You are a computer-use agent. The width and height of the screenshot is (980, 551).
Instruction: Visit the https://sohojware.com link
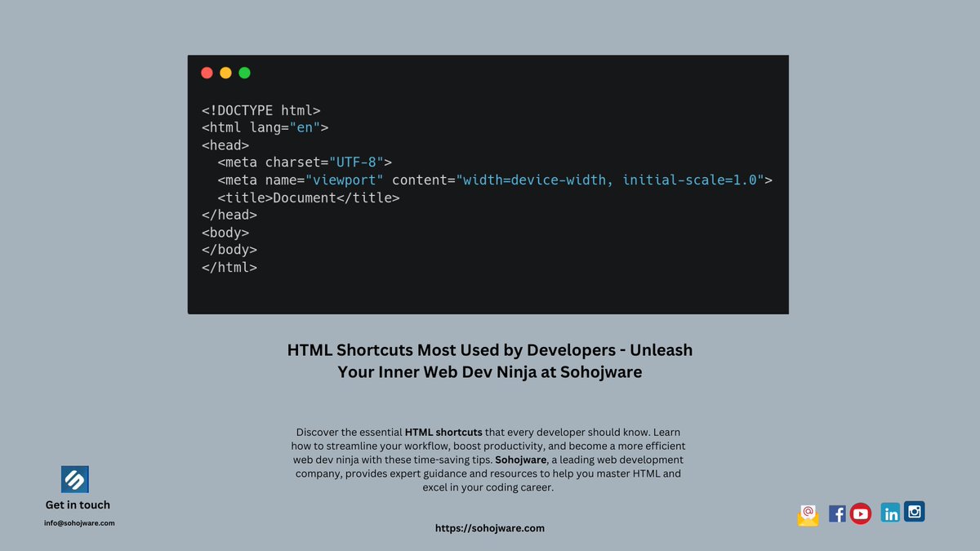490,528
